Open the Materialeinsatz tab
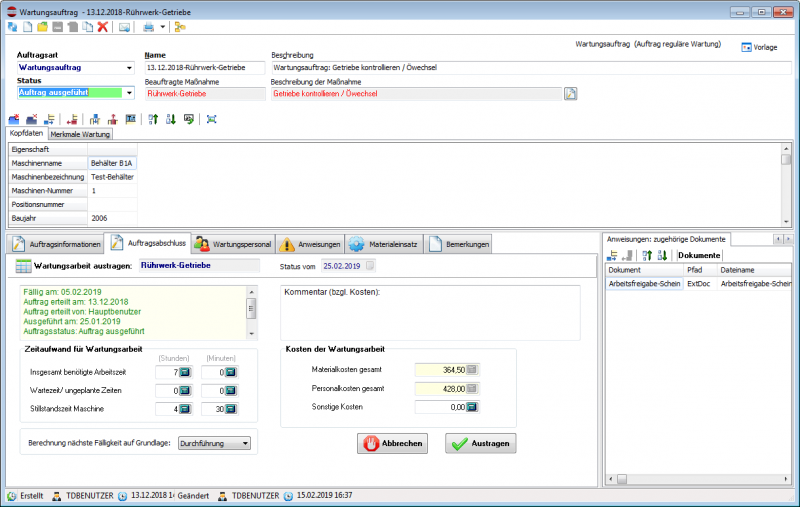 coord(383,244)
